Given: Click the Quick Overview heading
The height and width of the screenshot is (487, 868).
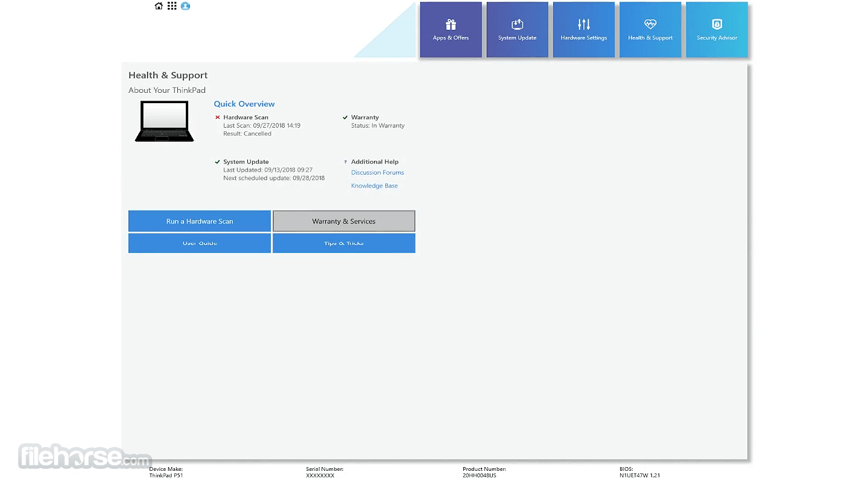Looking at the screenshot, I should click(244, 104).
